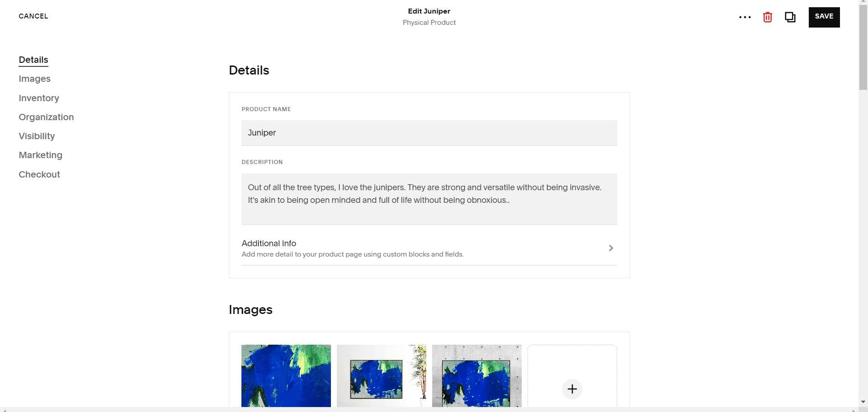Go to Details section in sidebar
Image resolution: width=868 pixels, height=412 pixels.
point(33,60)
